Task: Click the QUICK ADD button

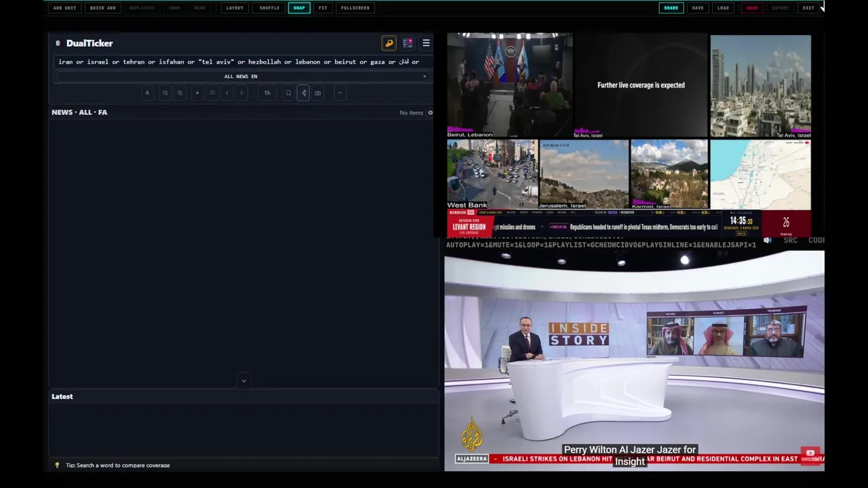Action: point(103,8)
